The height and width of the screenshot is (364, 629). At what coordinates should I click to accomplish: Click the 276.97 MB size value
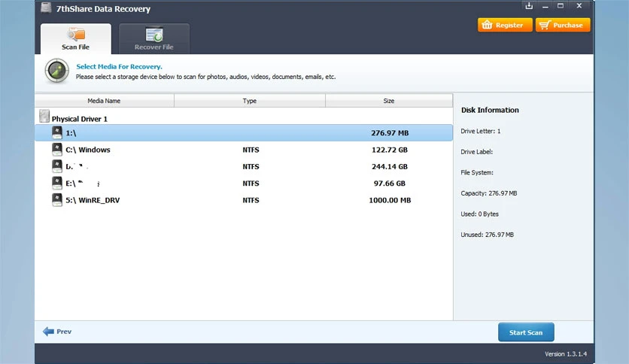coord(390,132)
